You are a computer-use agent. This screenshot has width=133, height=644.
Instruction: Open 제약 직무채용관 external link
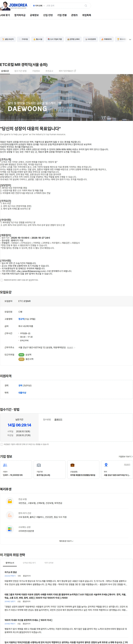[67, 71]
